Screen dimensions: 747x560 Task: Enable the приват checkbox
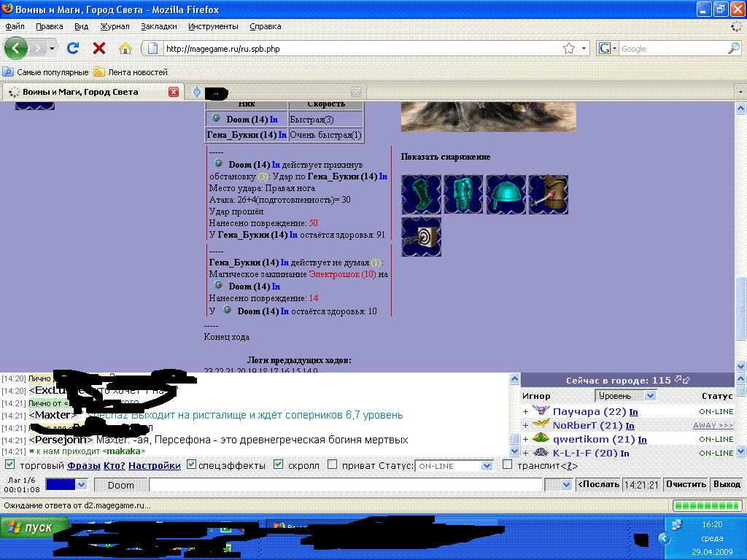pos(333,464)
